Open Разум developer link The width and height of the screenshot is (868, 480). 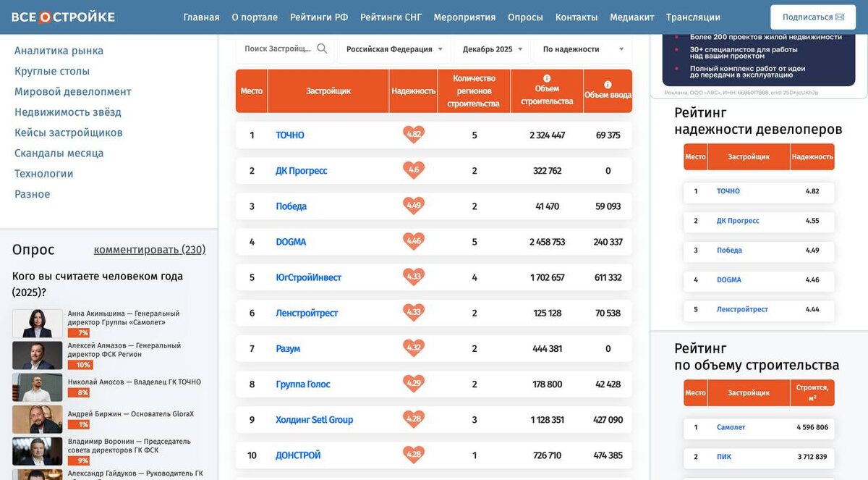(x=288, y=348)
